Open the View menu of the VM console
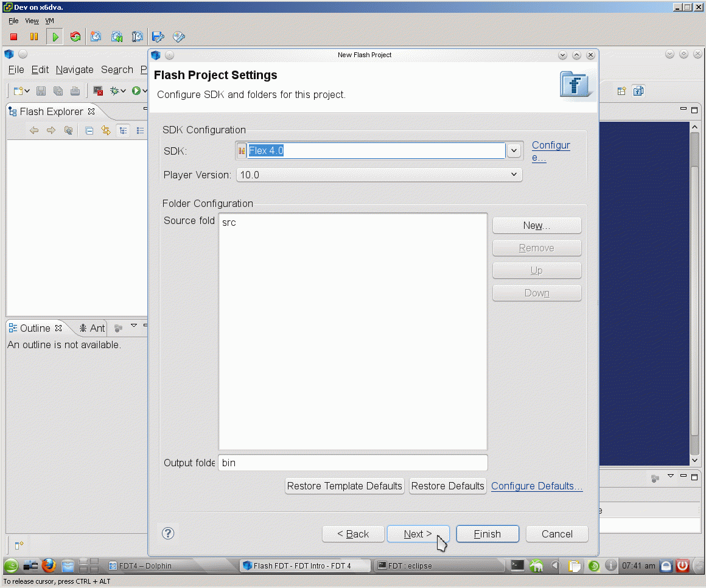The image size is (706, 588). [x=32, y=21]
